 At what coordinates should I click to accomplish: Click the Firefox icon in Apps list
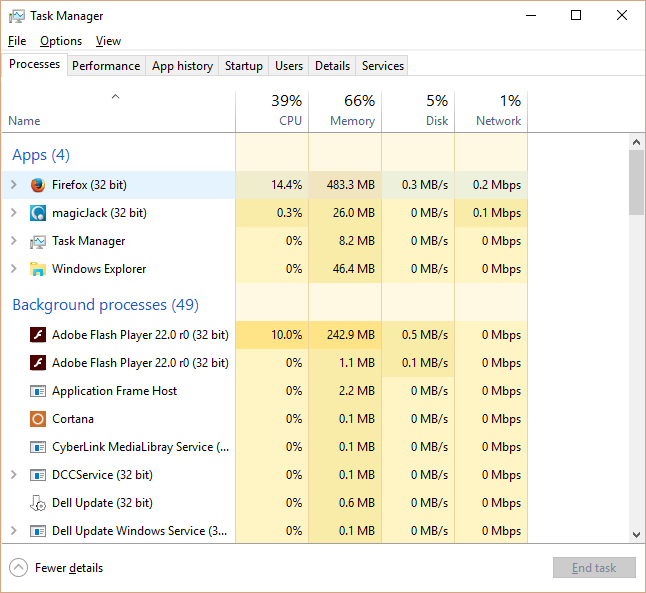[37, 185]
